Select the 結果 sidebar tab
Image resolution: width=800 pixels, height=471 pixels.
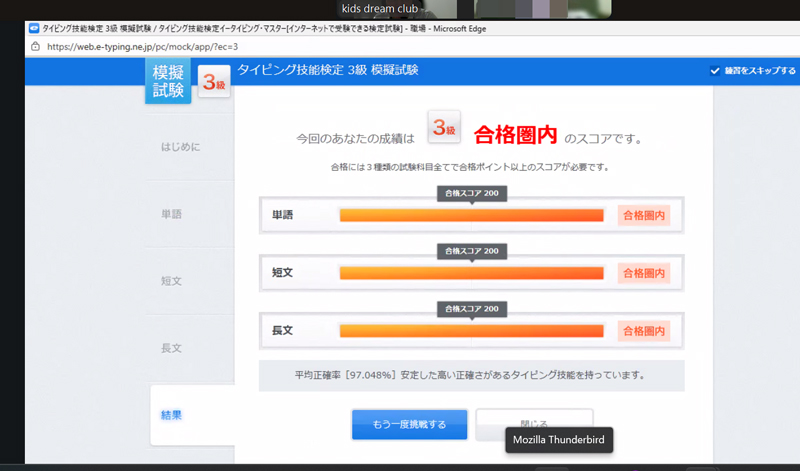tap(171, 415)
